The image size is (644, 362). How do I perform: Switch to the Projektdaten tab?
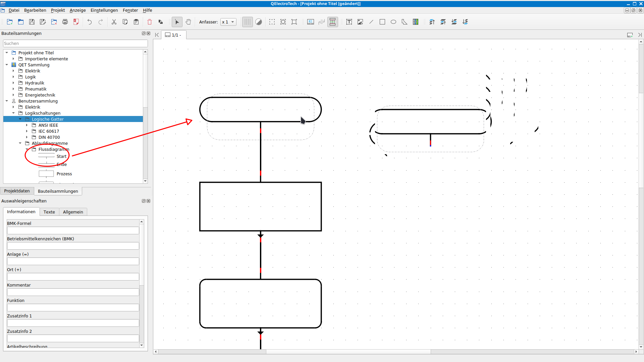tap(17, 191)
